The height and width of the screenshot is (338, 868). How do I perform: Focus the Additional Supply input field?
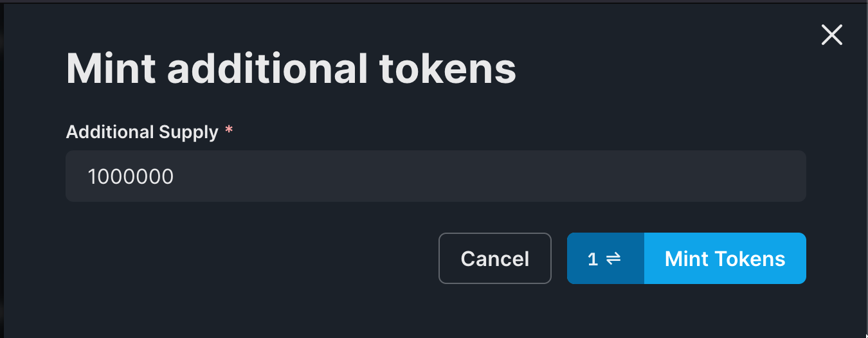(436, 176)
